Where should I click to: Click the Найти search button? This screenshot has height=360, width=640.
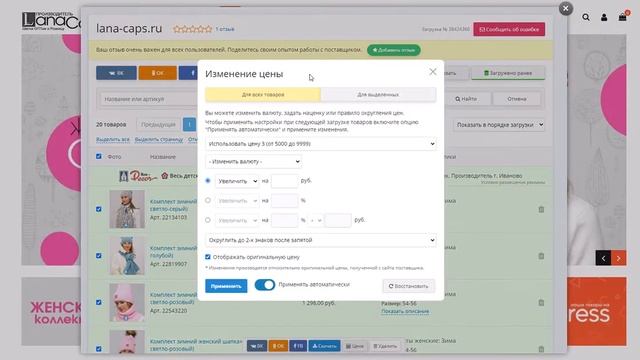[466, 99]
